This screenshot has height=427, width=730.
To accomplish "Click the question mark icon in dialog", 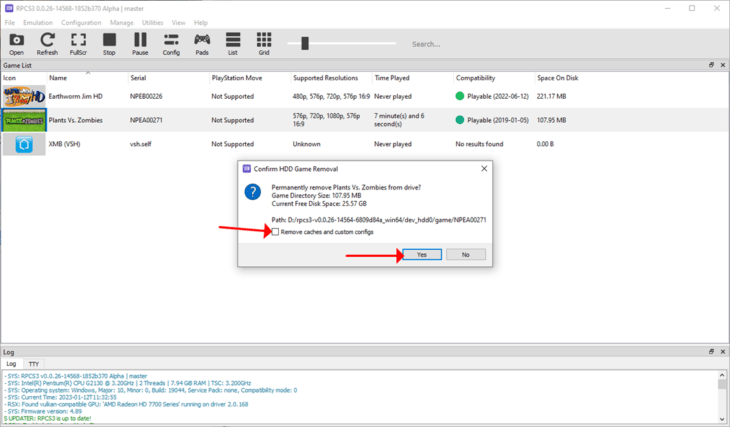I will 253,192.
